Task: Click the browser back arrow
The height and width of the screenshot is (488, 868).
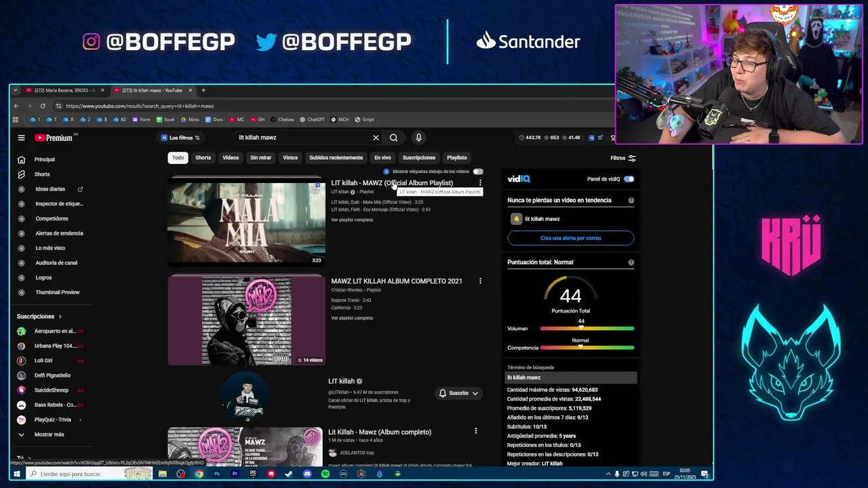Action: tap(16, 106)
